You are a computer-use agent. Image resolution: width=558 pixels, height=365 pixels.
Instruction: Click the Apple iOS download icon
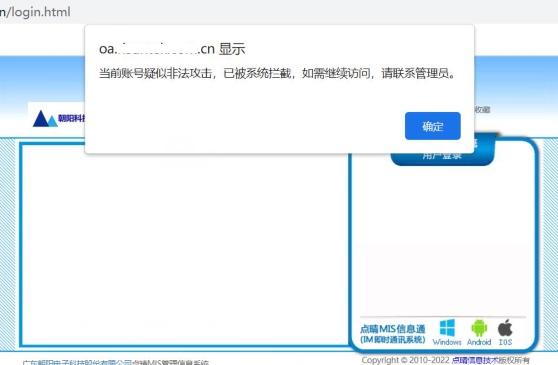coord(505,327)
